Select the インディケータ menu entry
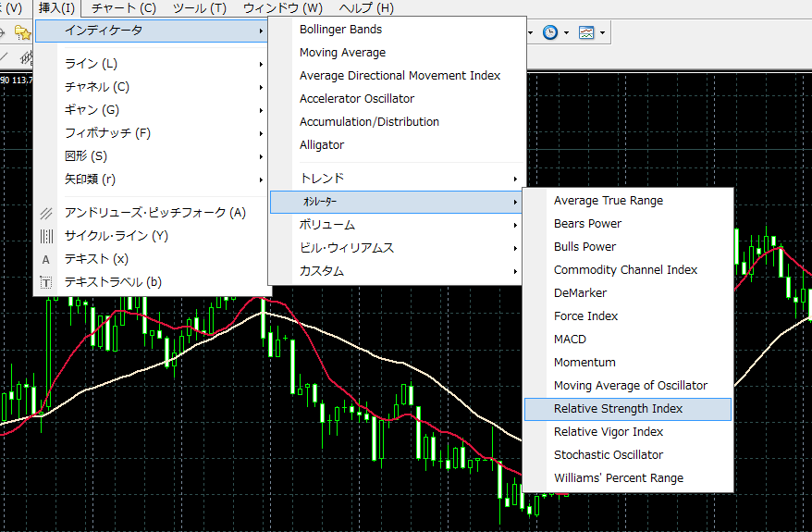Image resolution: width=812 pixels, height=532 pixels. coord(152,31)
